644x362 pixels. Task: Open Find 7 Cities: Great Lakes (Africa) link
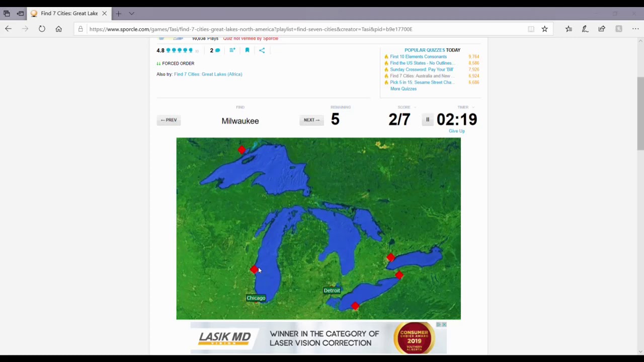click(x=208, y=74)
